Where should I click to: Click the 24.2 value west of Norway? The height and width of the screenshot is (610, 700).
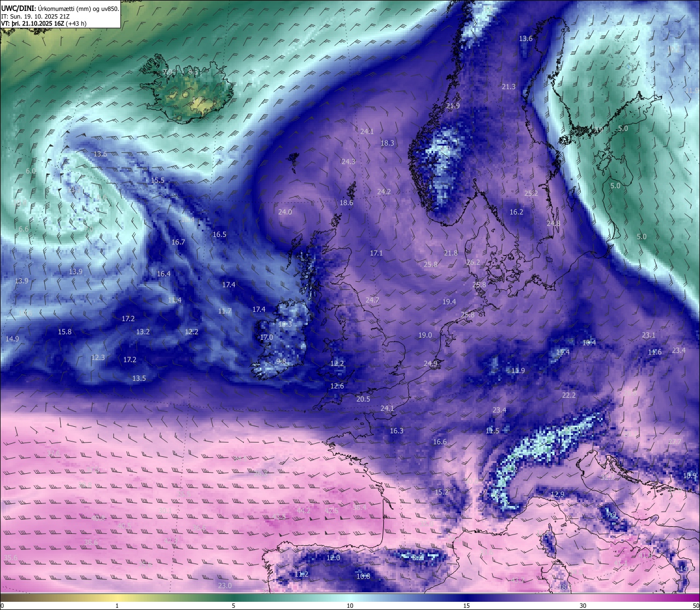384,191
